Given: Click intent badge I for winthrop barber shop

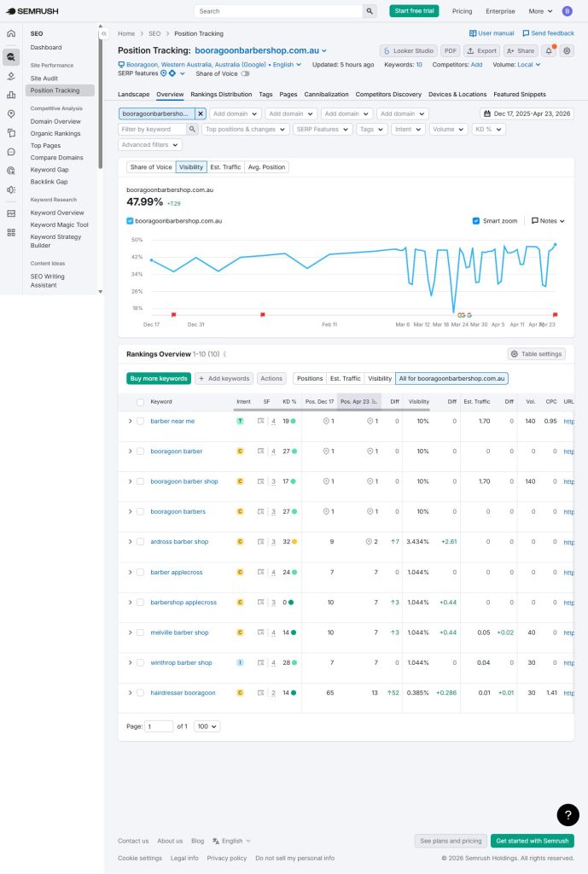Looking at the screenshot, I should pos(240,662).
